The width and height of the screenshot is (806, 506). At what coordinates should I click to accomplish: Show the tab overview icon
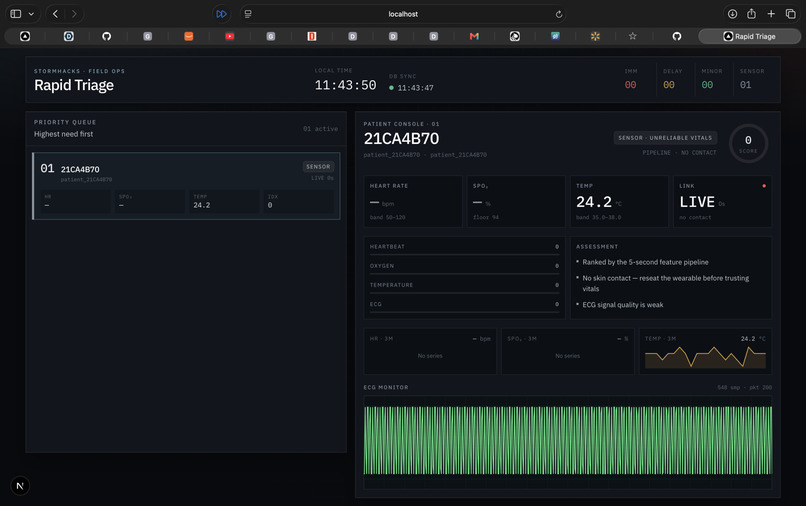[791, 14]
